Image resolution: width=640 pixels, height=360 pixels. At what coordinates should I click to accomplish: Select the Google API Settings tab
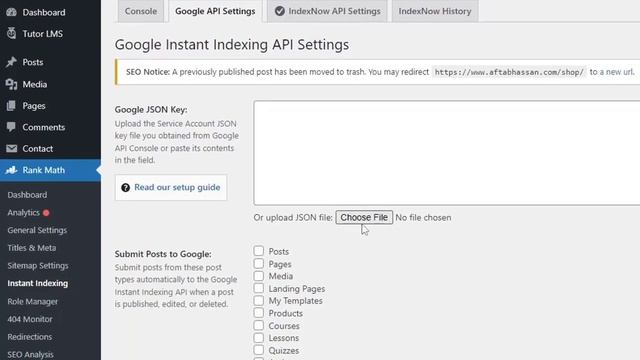(215, 11)
